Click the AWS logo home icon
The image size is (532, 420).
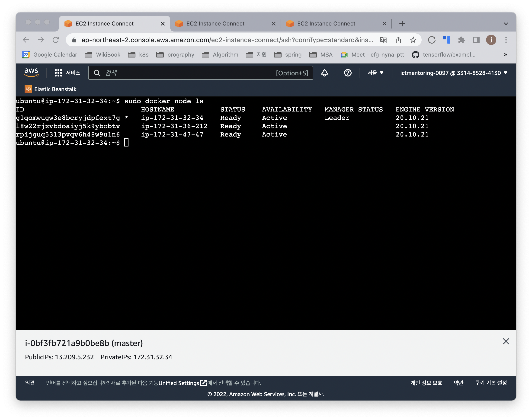point(31,73)
